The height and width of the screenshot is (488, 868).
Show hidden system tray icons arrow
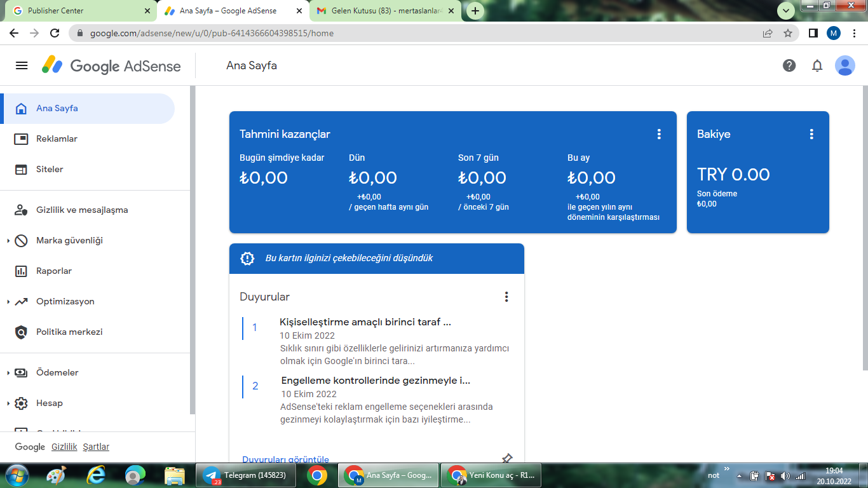[x=739, y=475]
